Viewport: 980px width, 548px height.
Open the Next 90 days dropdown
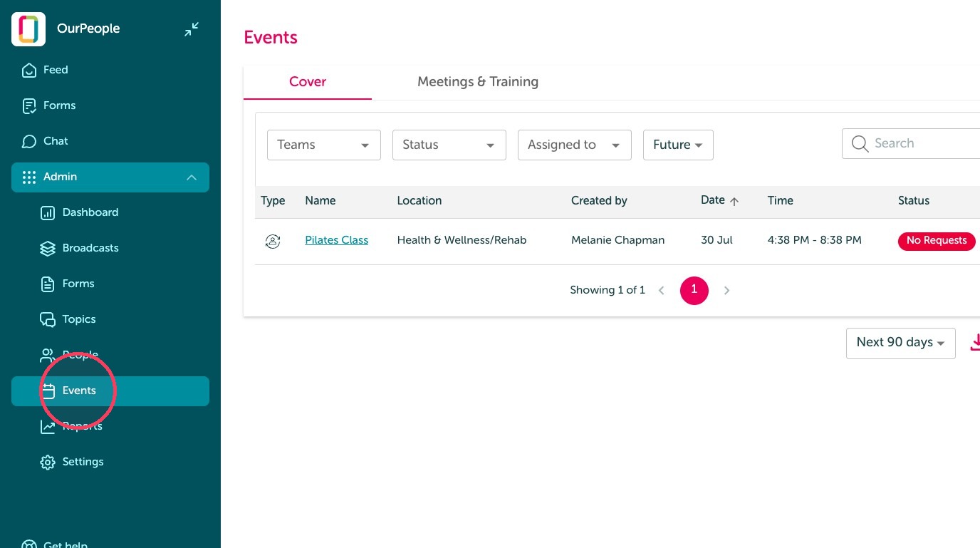tap(901, 343)
